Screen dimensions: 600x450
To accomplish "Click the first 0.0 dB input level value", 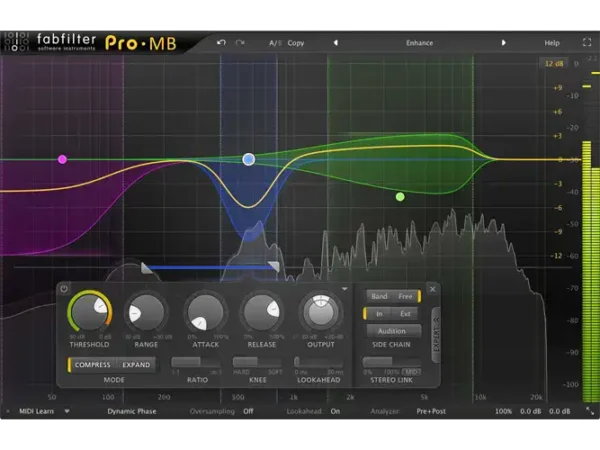I will click(x=530, y=411).
